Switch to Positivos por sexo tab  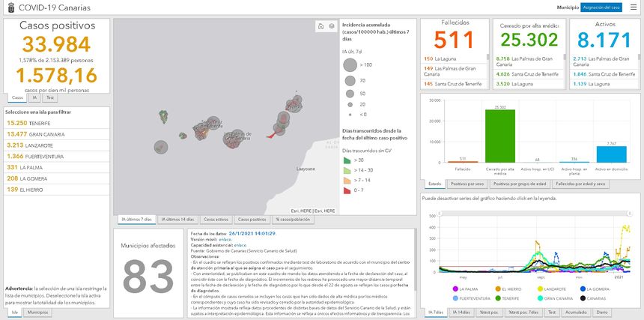pyautogui.click(x=467, y=184)
